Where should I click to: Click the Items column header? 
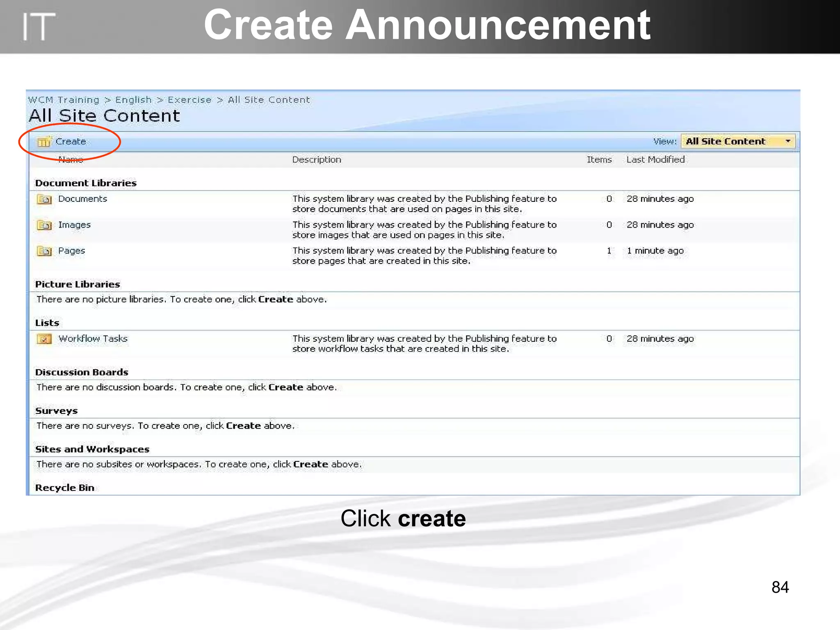pyautogui.click(x=599, y=160)
